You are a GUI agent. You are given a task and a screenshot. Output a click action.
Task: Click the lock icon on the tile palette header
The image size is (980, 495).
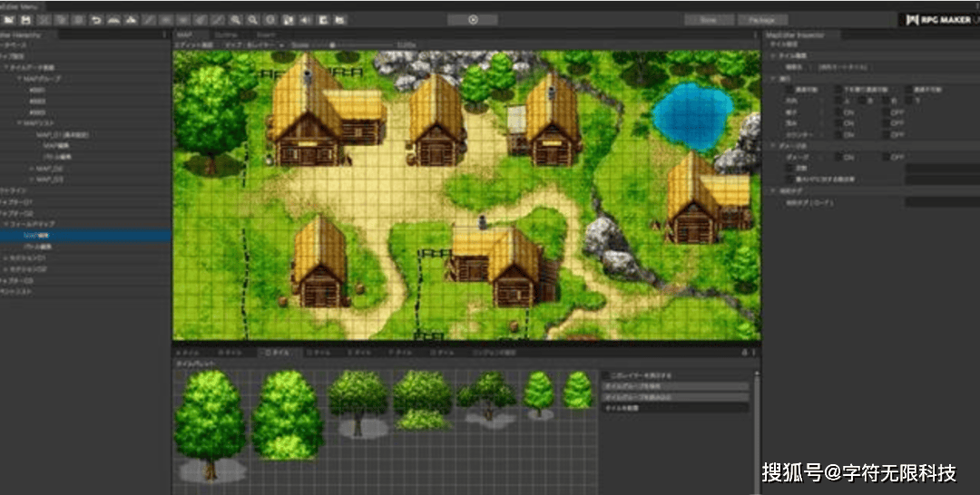coord(744,353)
